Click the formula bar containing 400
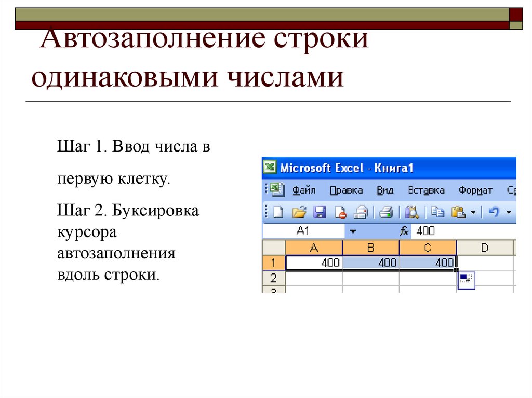532x398 pixels. [463, 231]
